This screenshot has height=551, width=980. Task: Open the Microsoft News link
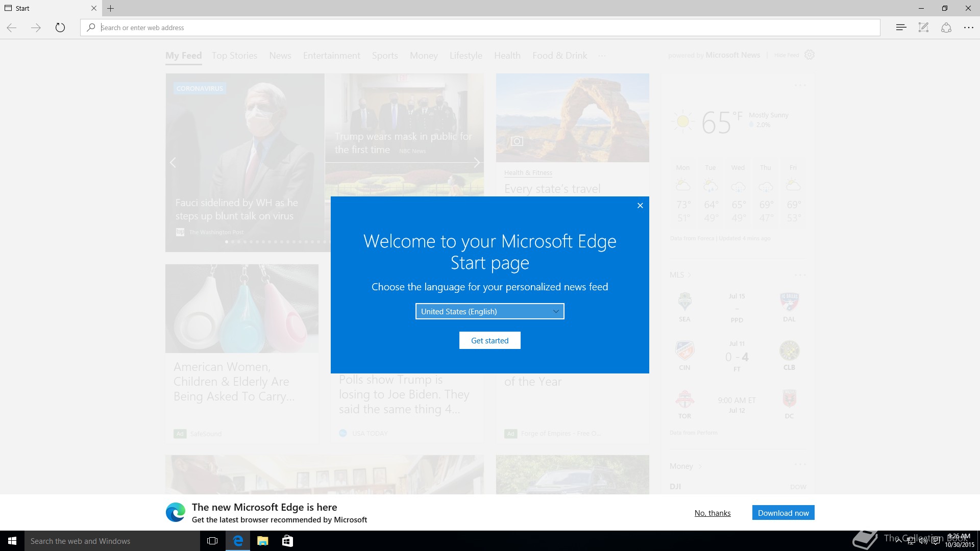[732, 55]
